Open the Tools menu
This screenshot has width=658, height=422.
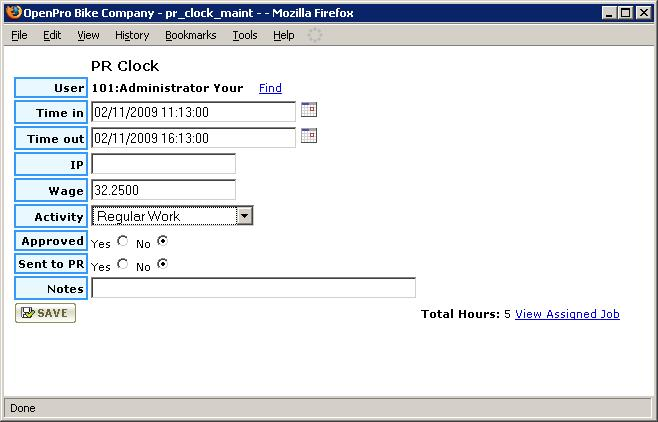(x=245, y=35)
